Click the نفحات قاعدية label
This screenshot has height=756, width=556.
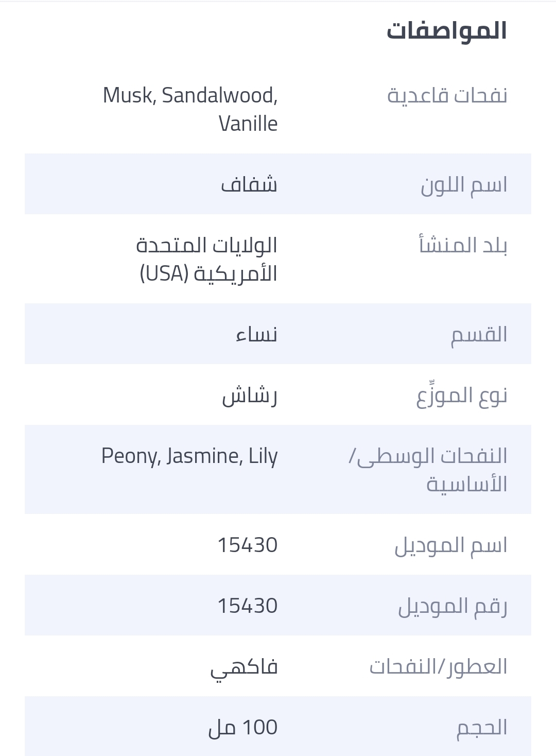(x=447, y=95)
